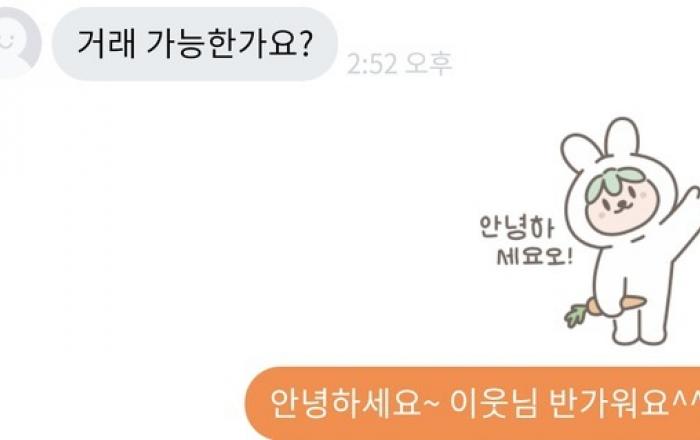Viewport: 700px width, 440px height.
Task: Select the '거래 가능한가요?' message bubble
Action: [195, 44]
